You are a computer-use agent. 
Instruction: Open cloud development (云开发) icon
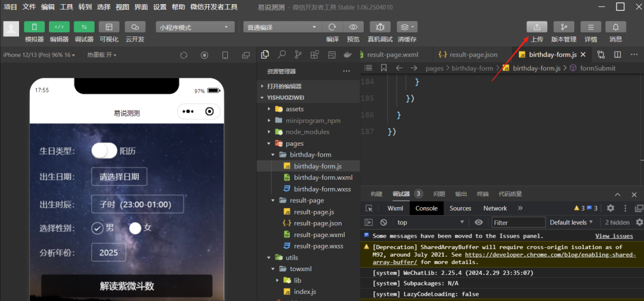pos(135,27)
